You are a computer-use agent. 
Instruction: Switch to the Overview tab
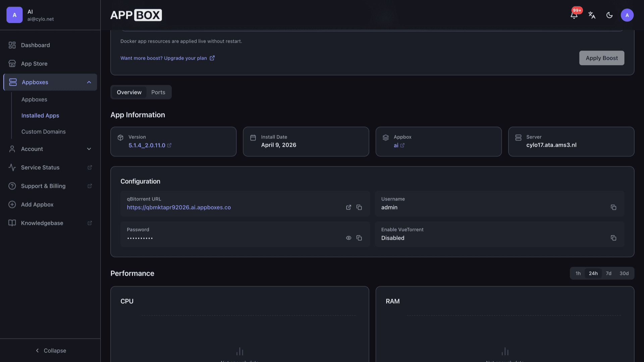tap(129, 92)
